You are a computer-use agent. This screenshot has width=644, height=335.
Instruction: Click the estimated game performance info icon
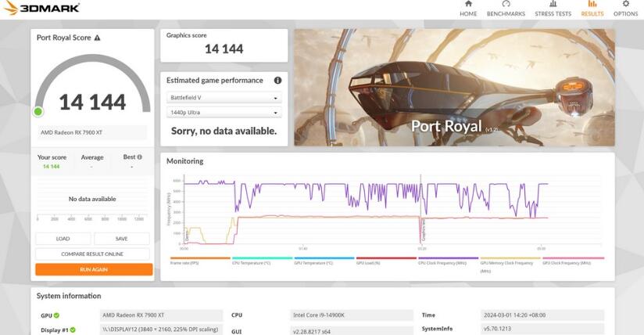coord(277,81)
